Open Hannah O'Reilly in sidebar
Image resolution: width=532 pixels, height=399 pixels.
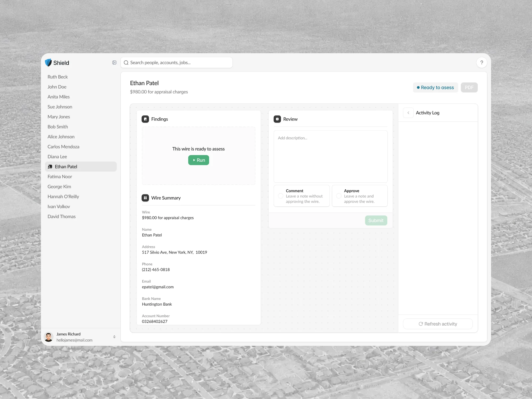[x=63, y=197]
